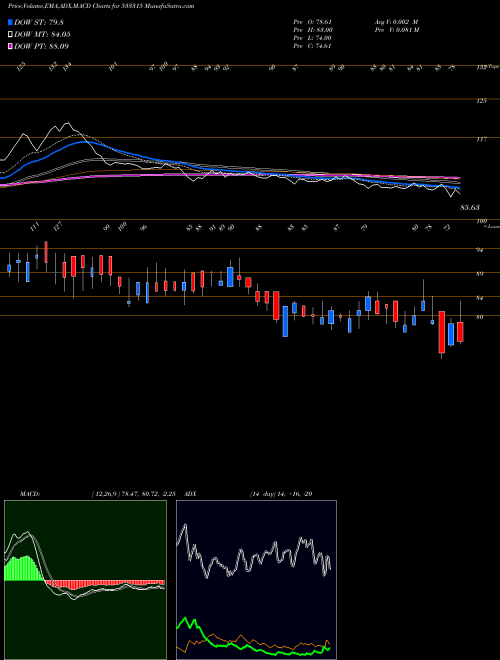Select the 'DOW MT: 84.05' legend label
This screenshot has width=500, height=660.
[42, 34]
